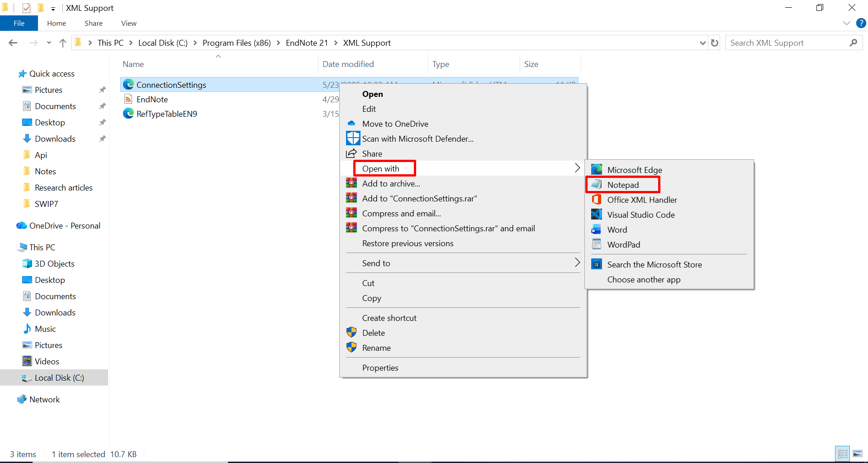
Task: Switch to large icons view
Action: pos(857,453)
